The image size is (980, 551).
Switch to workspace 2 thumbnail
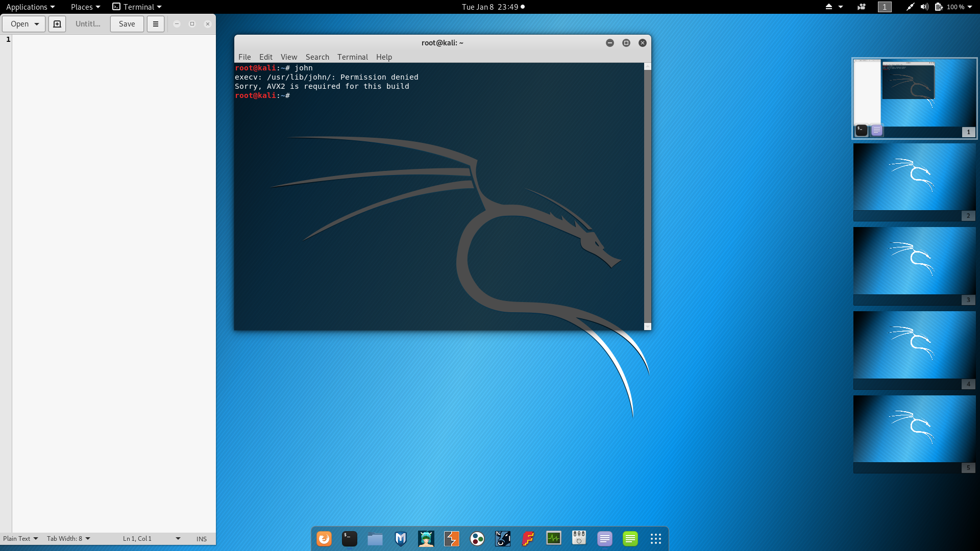pos(915,182)
